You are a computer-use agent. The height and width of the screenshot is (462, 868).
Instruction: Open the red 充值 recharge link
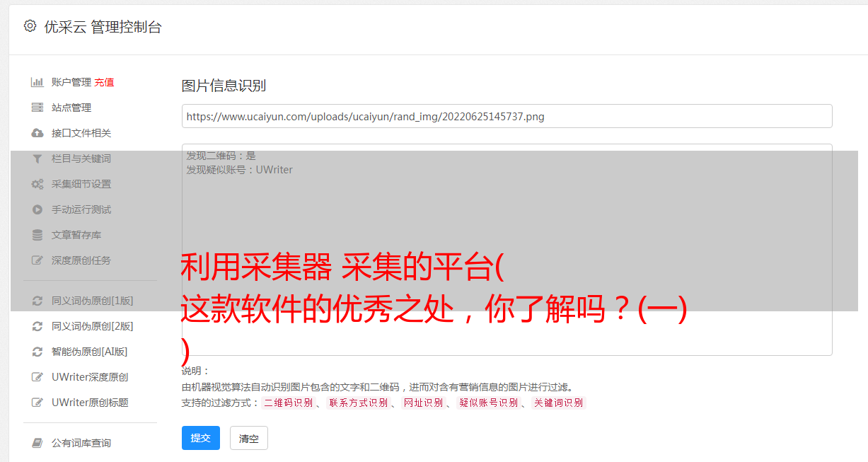coord(104,82)
